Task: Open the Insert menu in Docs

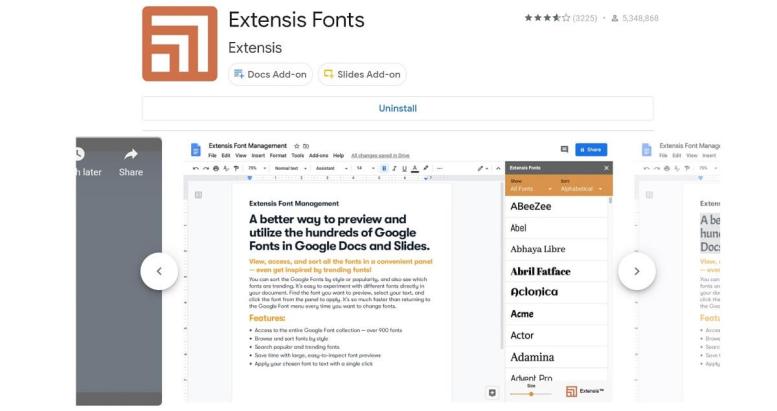Action: 258,155
